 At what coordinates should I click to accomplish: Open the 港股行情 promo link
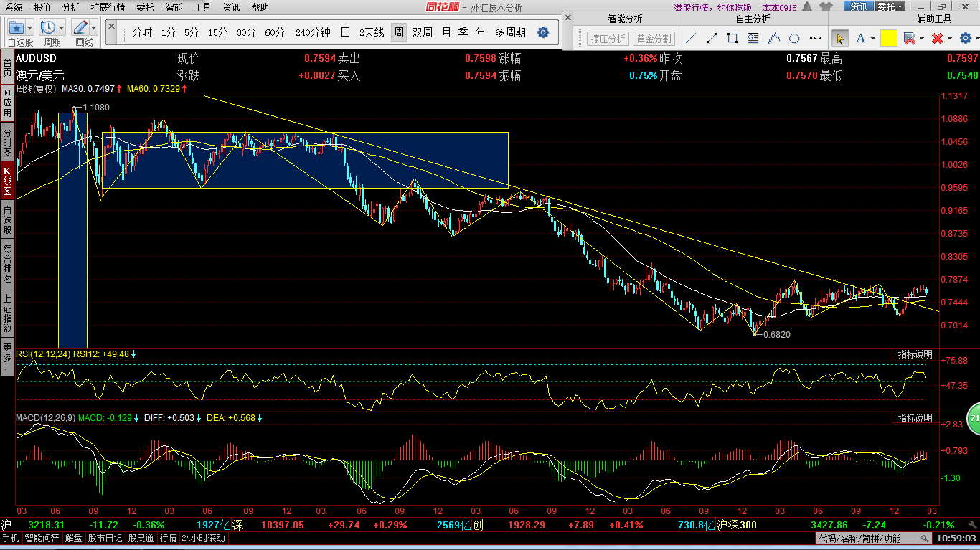pyautogui.click(x=713, y=7)
